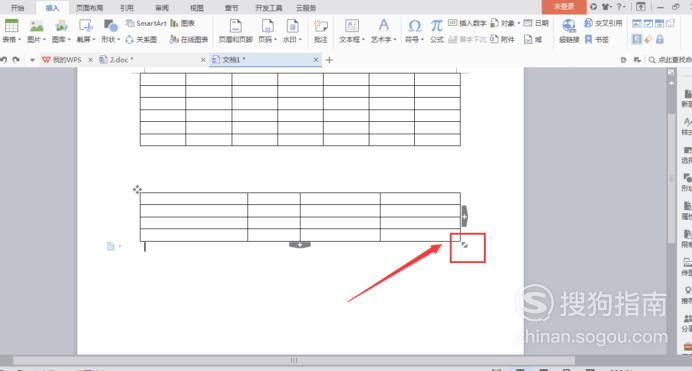Open the 文本框 text box dropdown
Image resolution: width=692 pixels, height=371 pixels.
pyautogui.click(x=352, y=31)
